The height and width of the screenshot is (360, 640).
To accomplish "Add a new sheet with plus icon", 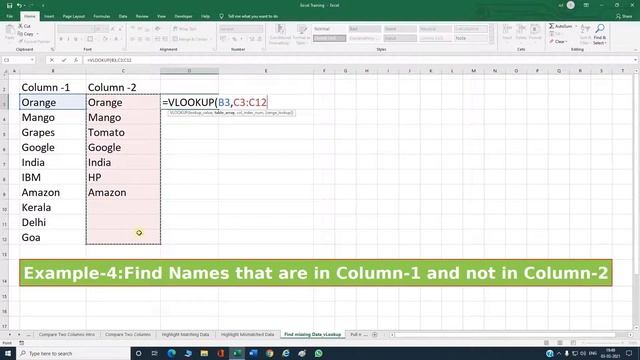I will 375,335.
